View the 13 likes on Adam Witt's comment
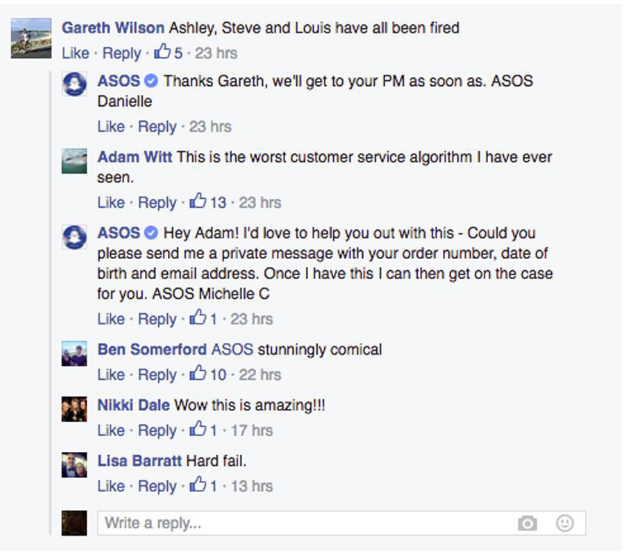 pyautogui.click(x=208, y=202)
